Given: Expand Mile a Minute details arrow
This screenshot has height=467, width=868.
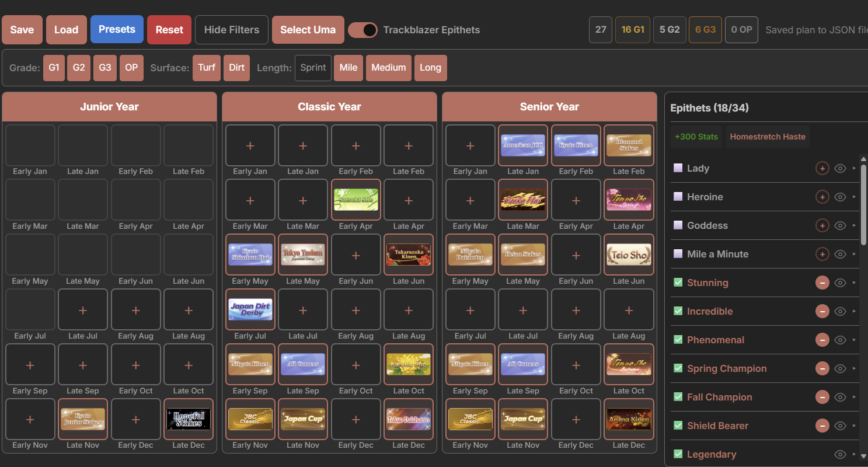Looking at the screenshot, I should (854, 255).
